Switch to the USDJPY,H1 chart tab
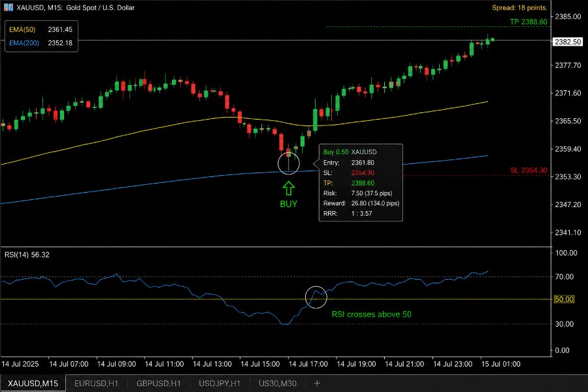This screenshot has width=588, height=392. coord(220,384)
